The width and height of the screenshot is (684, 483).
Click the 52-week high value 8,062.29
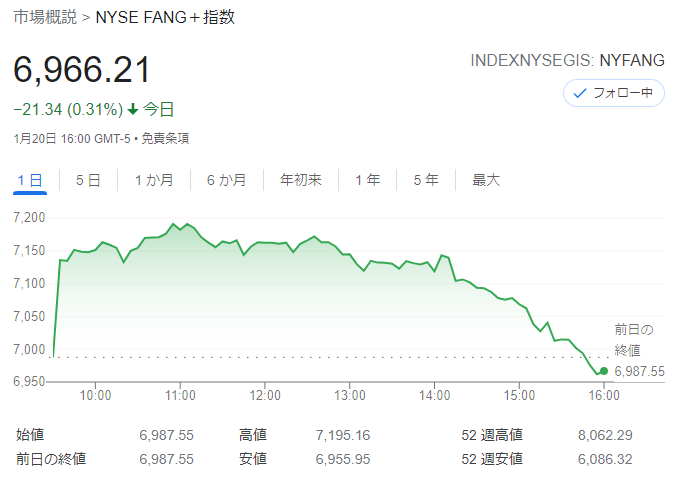[605, 435]
